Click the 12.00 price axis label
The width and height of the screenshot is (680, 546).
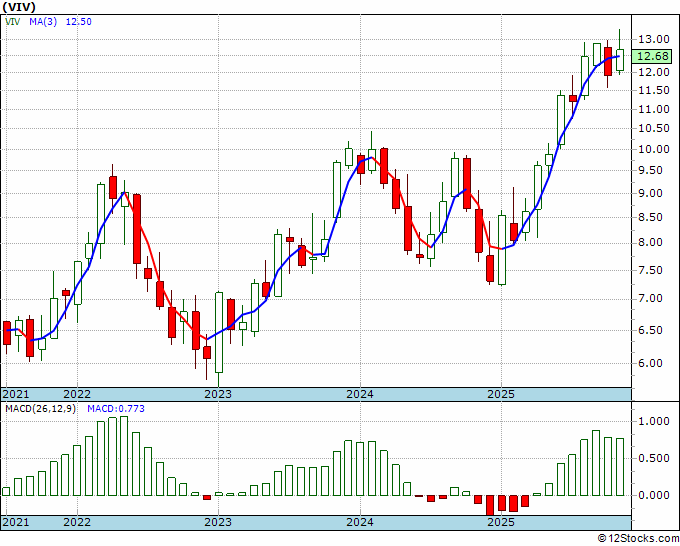point(654,72)
